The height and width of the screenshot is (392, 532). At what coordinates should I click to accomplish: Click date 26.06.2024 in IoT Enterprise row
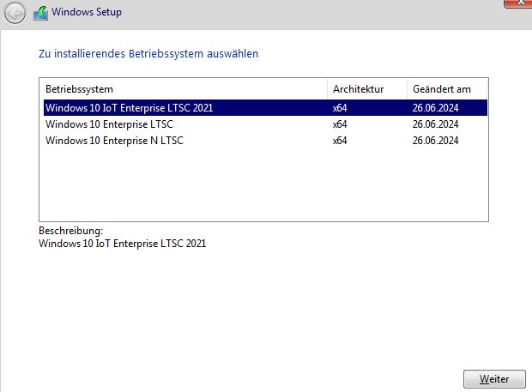coord(435,108)
